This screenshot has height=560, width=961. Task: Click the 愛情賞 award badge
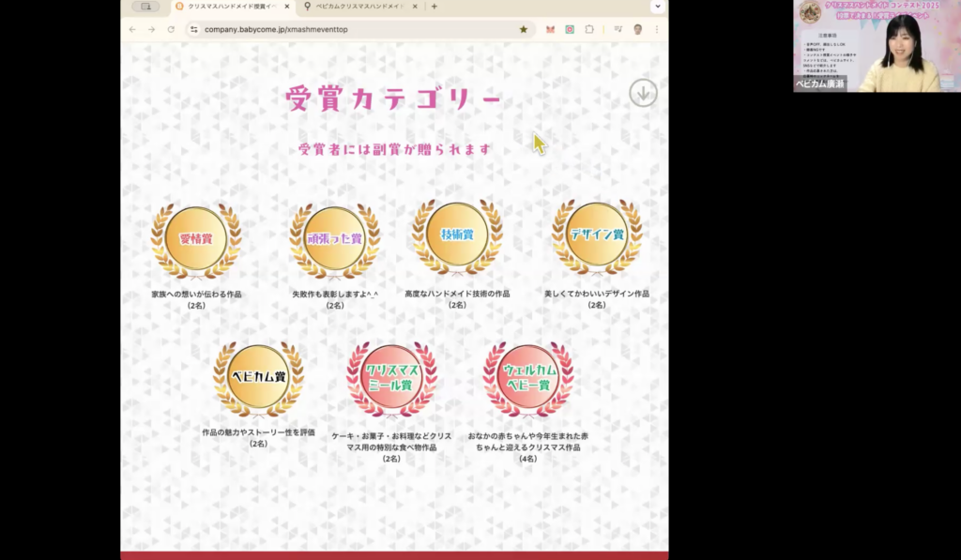click(x=196, y=238)
